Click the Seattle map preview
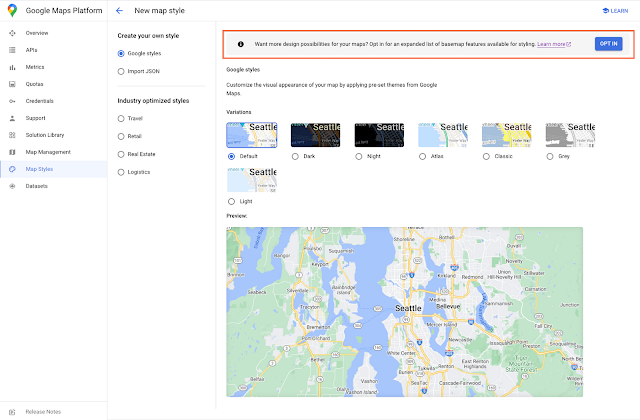The image size is (640, 420). click(404, 312)
